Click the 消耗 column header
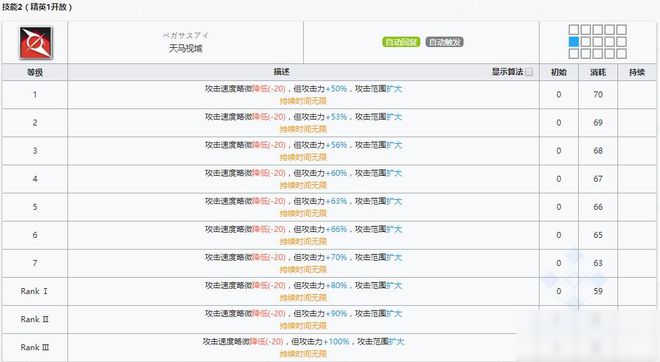This screenshot has width=660, height=362. pos(598,72)
